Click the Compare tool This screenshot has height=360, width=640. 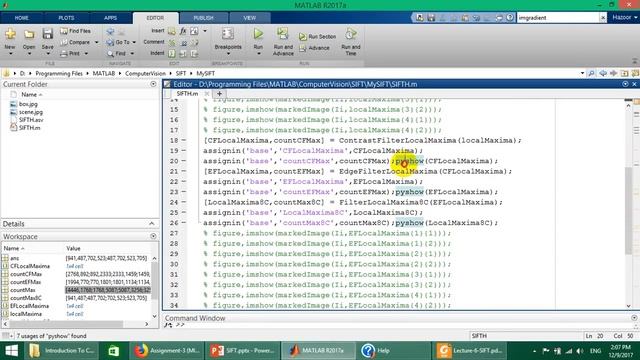76,42
